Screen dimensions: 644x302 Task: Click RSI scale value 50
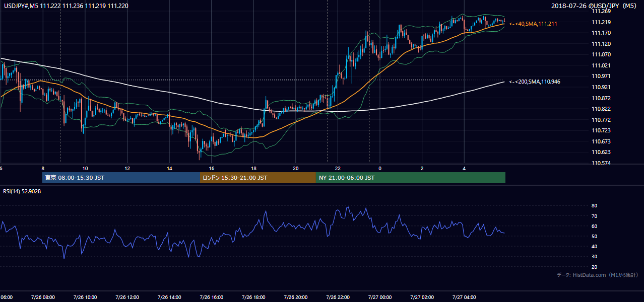coord(594,236)
